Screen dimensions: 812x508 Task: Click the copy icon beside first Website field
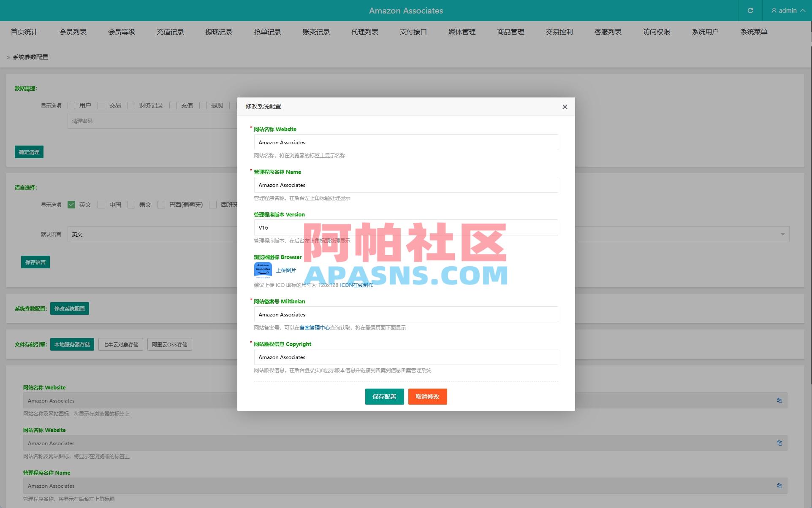coord(779,400)
